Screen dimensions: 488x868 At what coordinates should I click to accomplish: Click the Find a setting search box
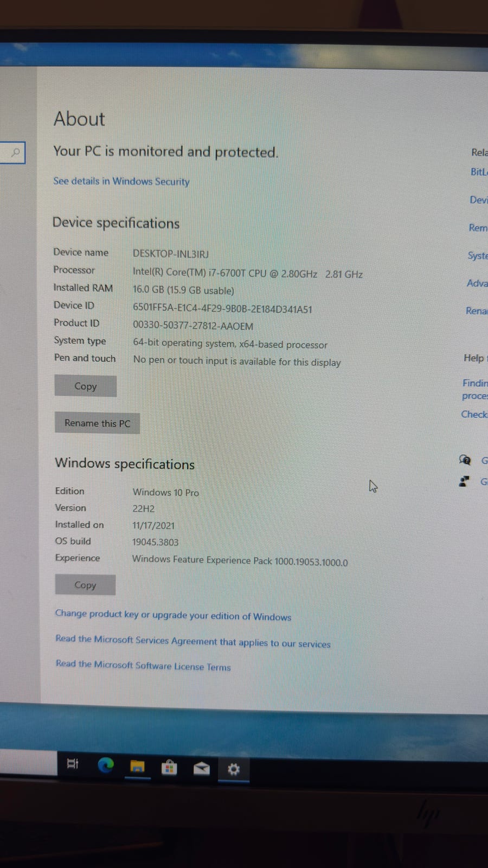pos(12,152)
